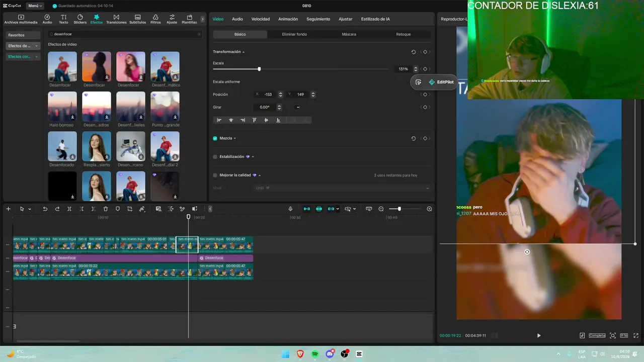Toggle the Mezcla checkbox
This screenshot has width=644, height=362.
[x=215, y=138]
